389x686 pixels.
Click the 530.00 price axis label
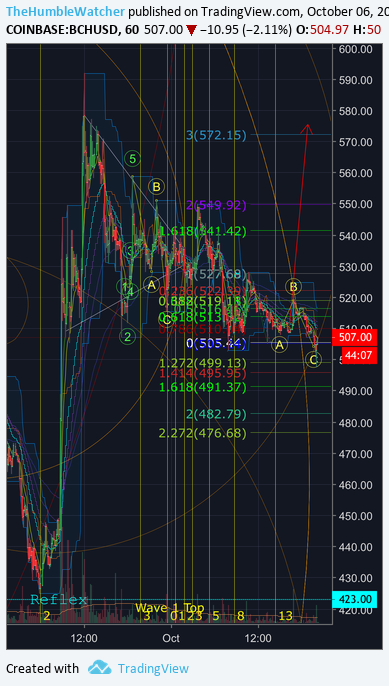pyautogui.click(x=356, y=266)
